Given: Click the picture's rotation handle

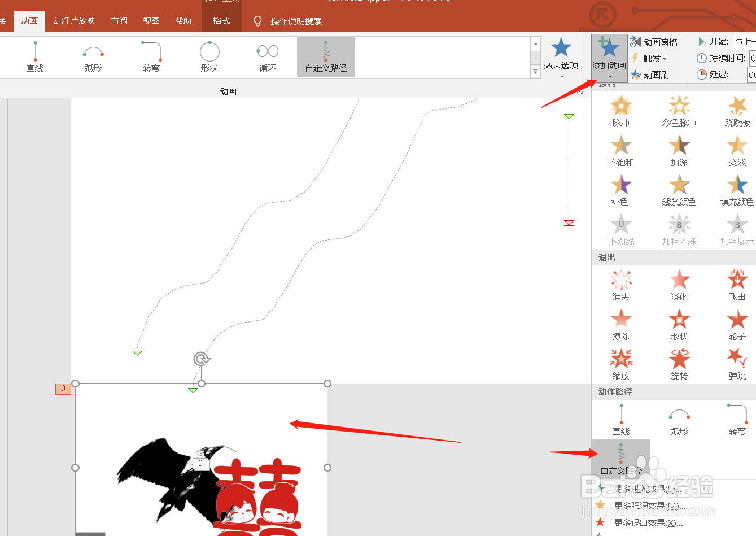Looking at the screenshot, I should (x=202, y=359).
